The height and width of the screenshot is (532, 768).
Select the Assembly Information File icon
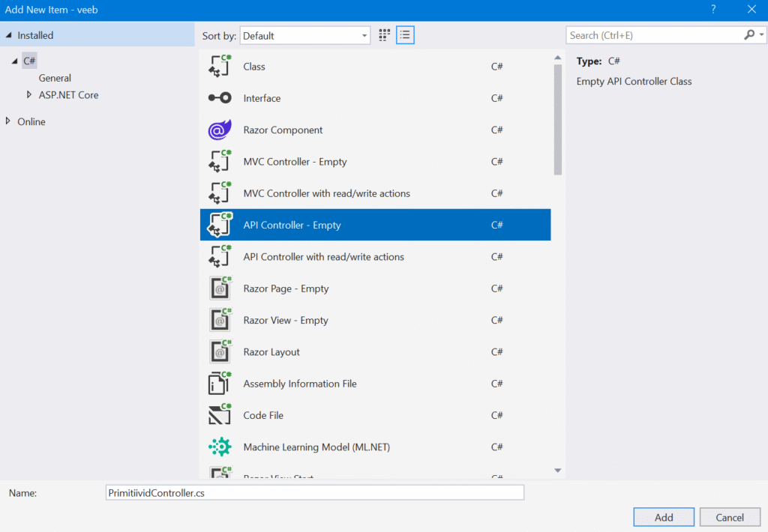click(220, 384)
